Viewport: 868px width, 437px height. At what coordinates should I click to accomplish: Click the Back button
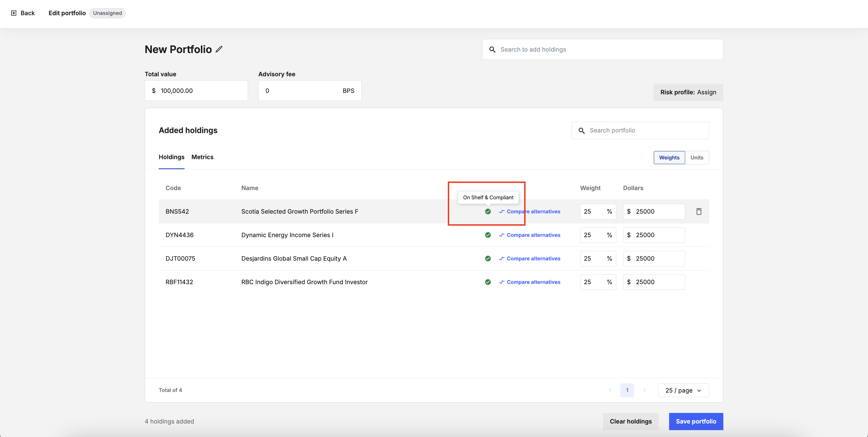pos(23,13)
